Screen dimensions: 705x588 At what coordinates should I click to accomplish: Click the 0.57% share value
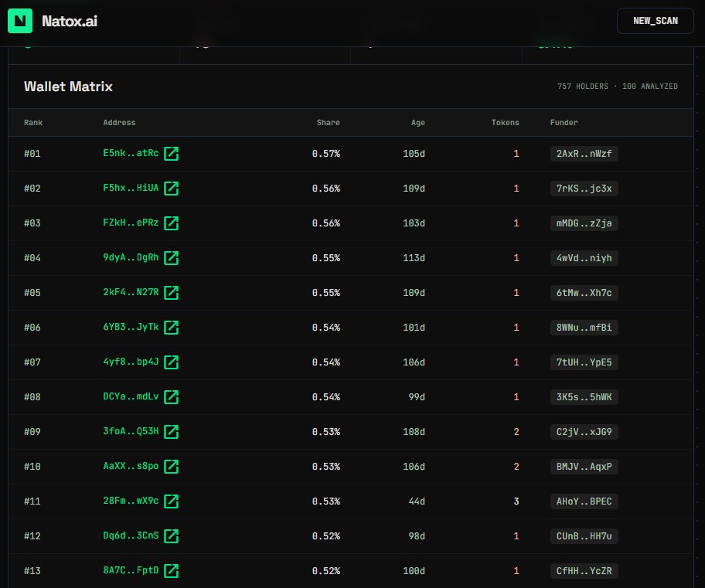(x=326, y=154)
